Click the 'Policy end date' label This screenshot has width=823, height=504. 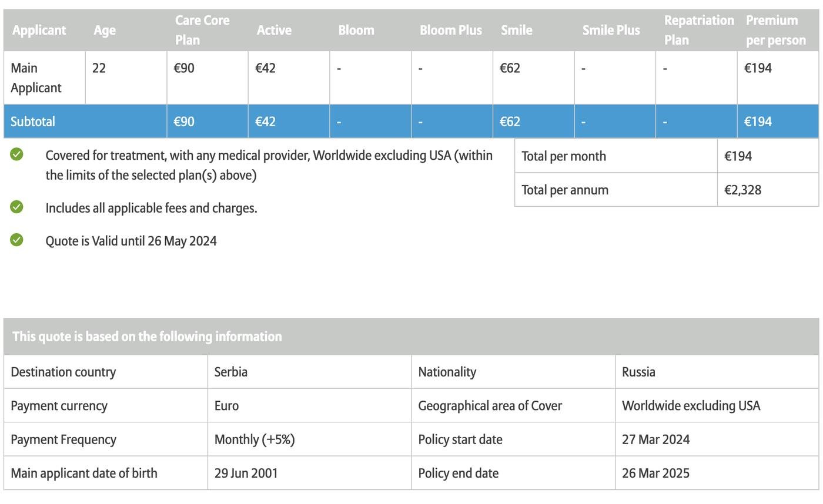458,473
